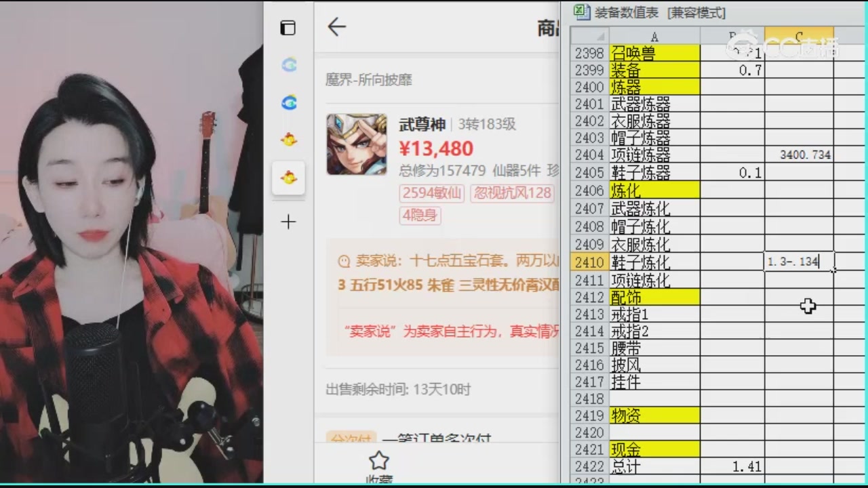Click the 衣服炼化 cell

pos(654,244)
